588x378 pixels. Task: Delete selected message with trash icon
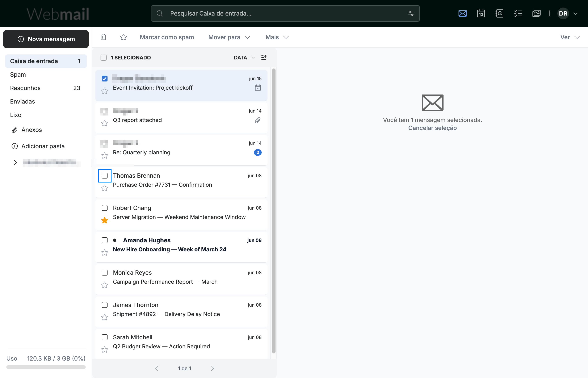pos(103,37)
